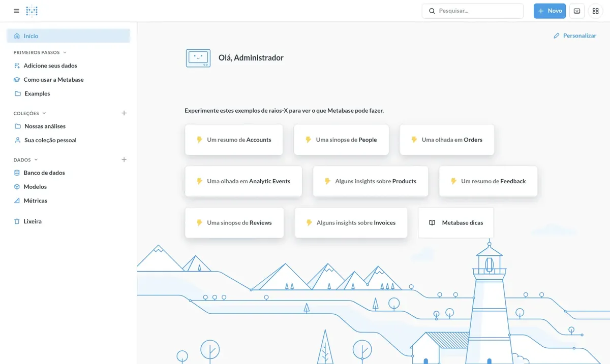Image resolution: width=610 pixels, height=364 pixels.
Task: Click the Metabase logo icon
Action: [x=32, y=11]
